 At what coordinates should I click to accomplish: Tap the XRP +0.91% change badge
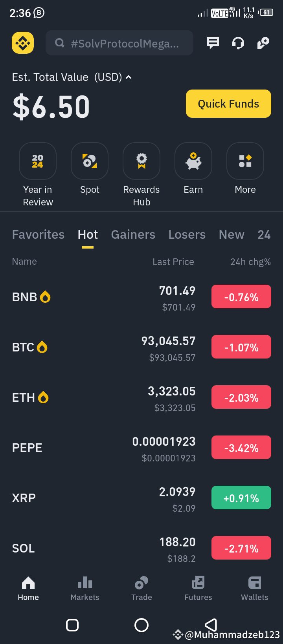pyautogui.click(x=241, y=498)
